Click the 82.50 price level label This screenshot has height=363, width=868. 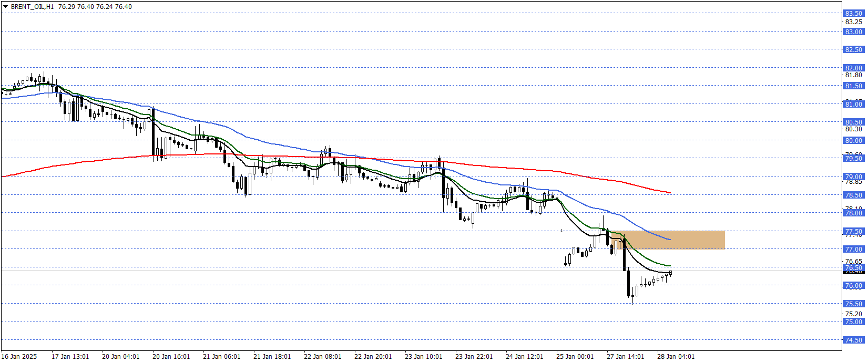click(853, 49)
